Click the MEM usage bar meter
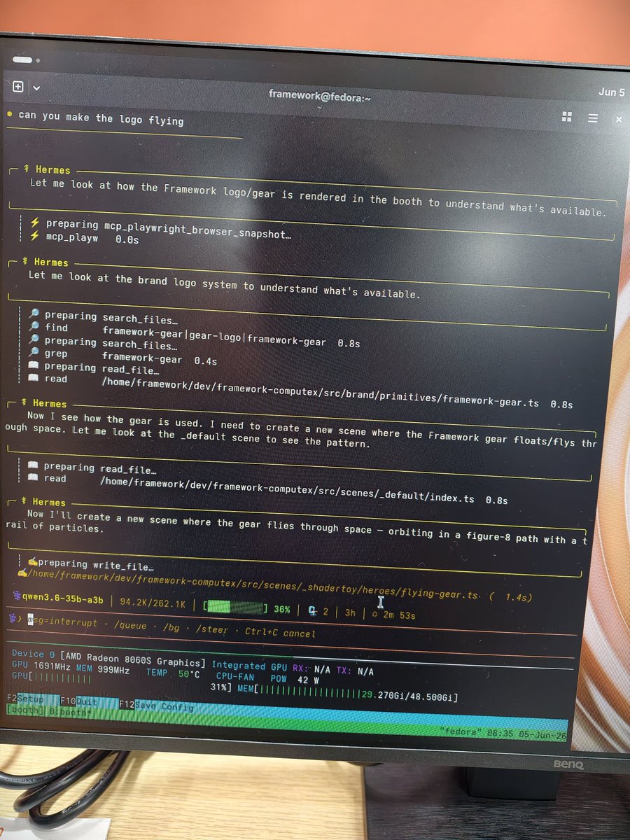Image resolution: width=630 pixels, height=840 pixels. (347, 693)
